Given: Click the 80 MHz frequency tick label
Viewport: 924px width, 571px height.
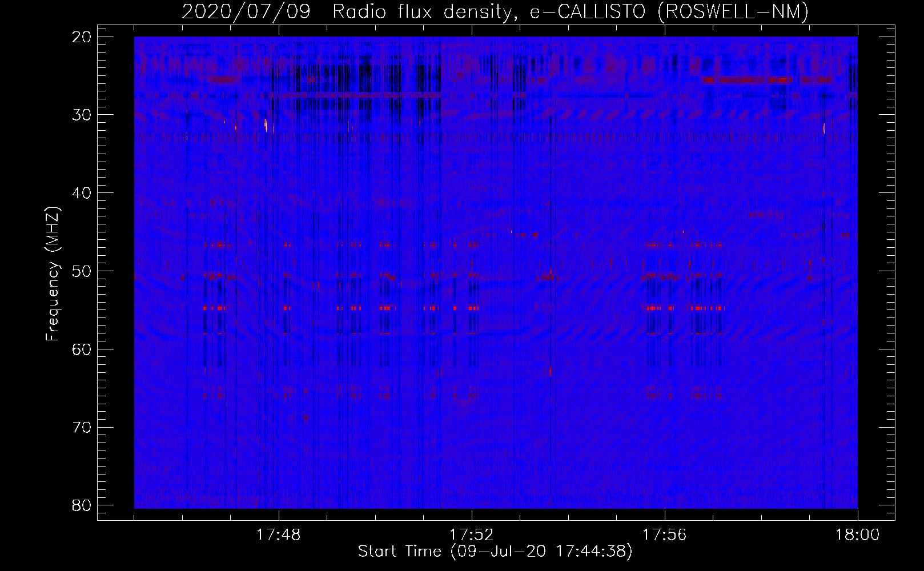Looking at the screenshot, I should pos(82,505).
